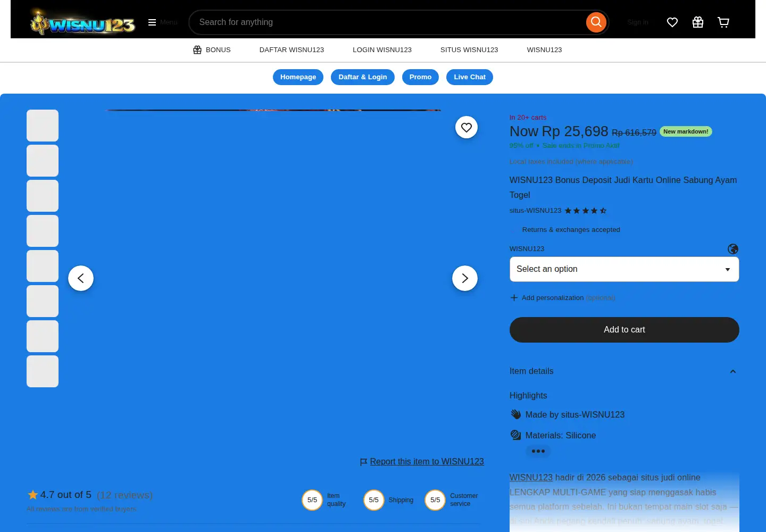Click the Customer service 5/5 rating circle
Image resolution: width=766 pixels, height=532 pixels.
pos(435,500)
